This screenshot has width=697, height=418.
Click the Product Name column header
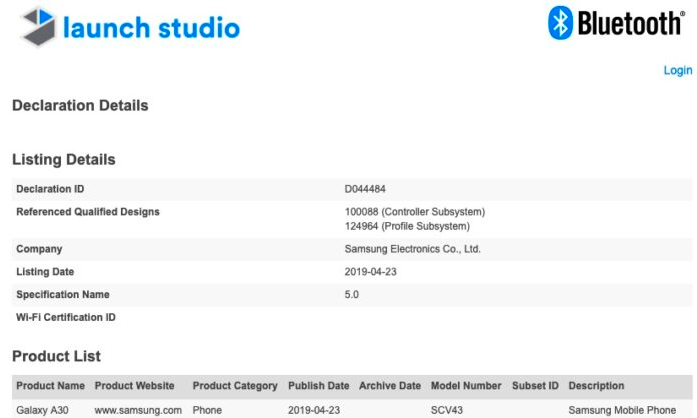click(x=50, y=386)
